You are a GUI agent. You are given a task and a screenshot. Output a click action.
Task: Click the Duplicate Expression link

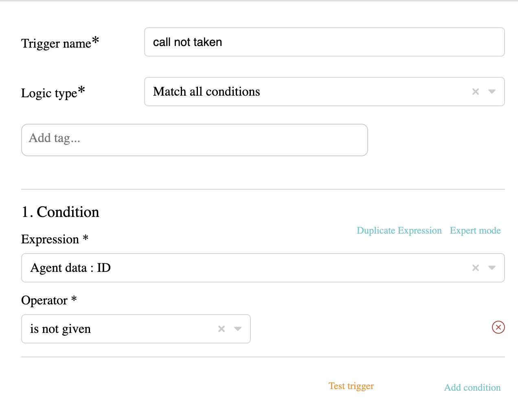click(399, 230)
